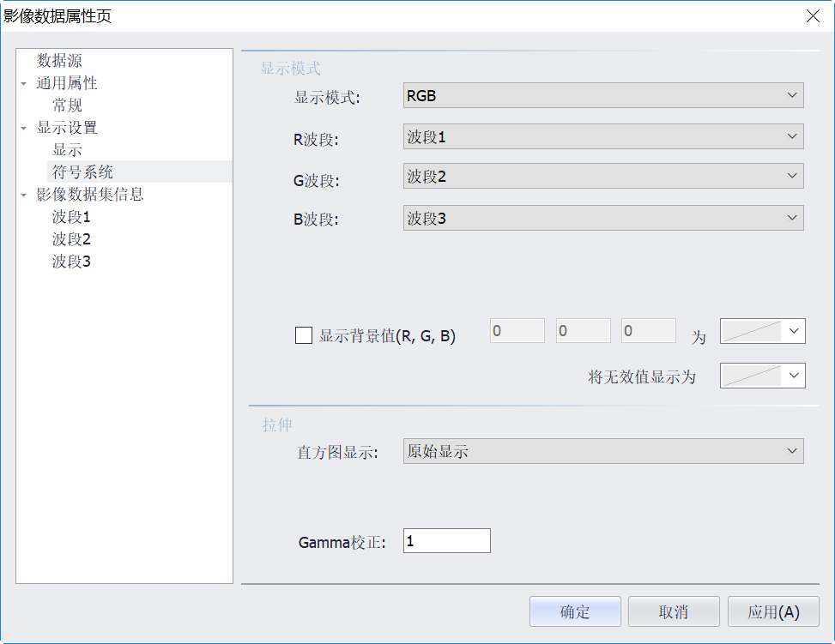This screenshot has height=644, width=835.
Task: Enable the 显示背景值(R, G, B) checkbox
Action: tap(304, 335)
